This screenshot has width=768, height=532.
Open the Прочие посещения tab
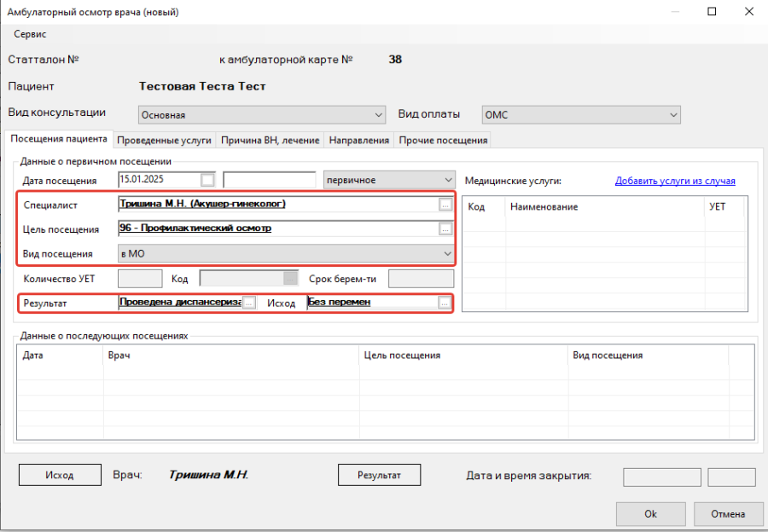tap(443, 140)
